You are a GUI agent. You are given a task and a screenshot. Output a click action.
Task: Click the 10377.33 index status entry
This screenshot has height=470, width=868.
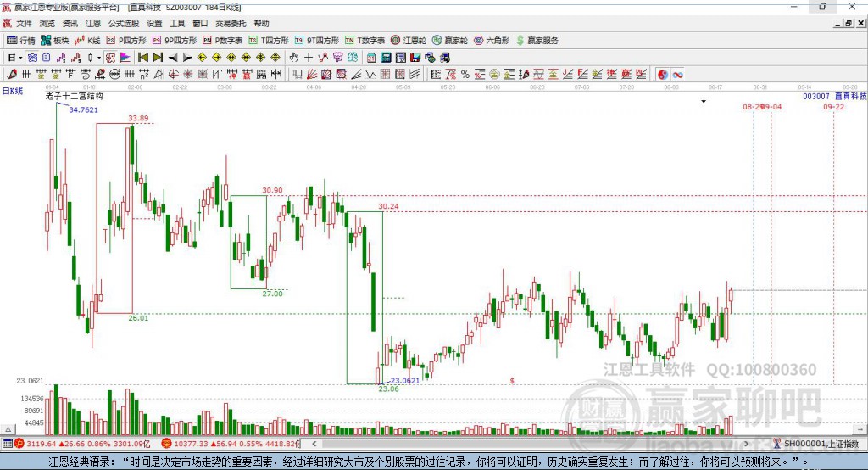pos(231,444)
